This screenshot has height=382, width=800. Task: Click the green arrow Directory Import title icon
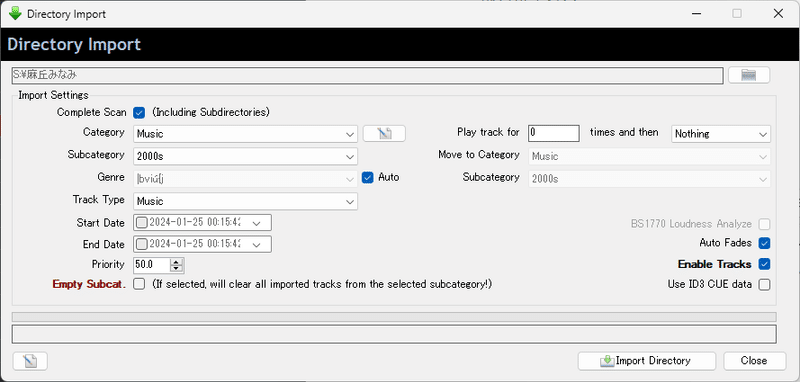pyautogui.click(x=15, y=13)
